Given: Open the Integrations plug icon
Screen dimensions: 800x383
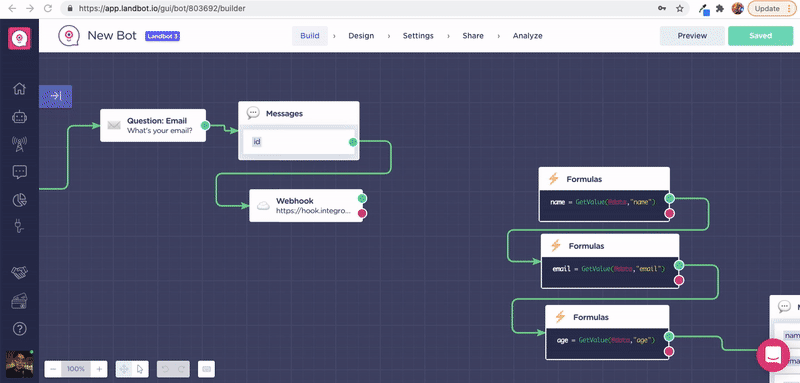Looking at the screenshot, I should [x=19, y=226].
